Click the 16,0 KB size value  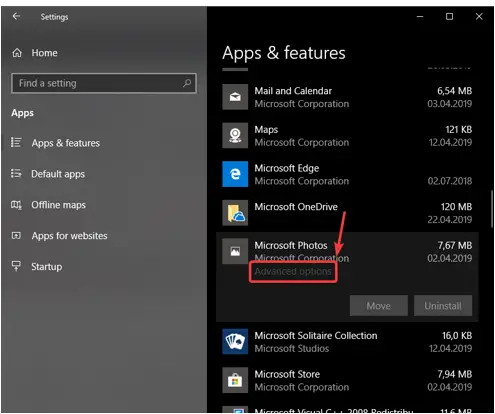click(x=457, y=335)
